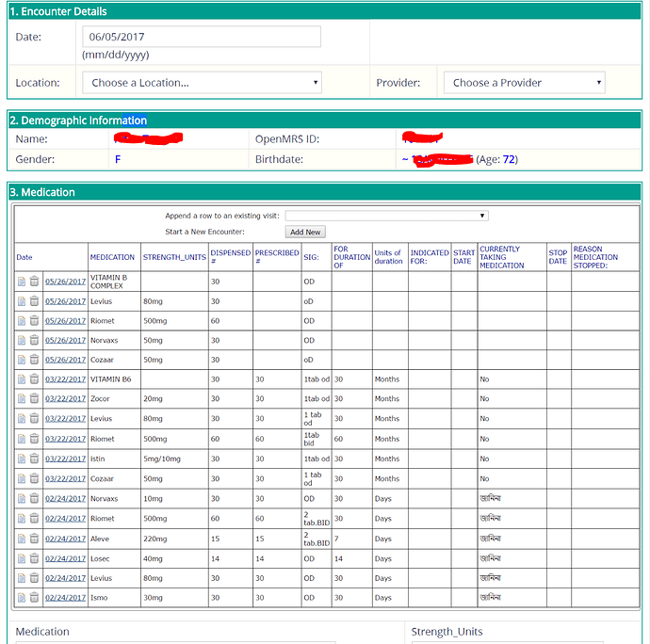Viewport: 650px width, 644px height.
Task: Open the 02/24/2017 date link for Ismo
Action: [66, 598]
